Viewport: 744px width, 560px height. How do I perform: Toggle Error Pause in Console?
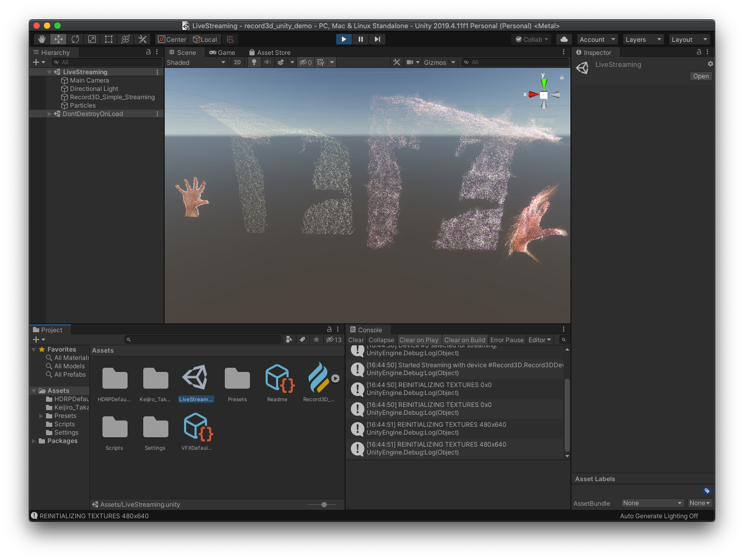pyautogui.click(x=507, y=340)
